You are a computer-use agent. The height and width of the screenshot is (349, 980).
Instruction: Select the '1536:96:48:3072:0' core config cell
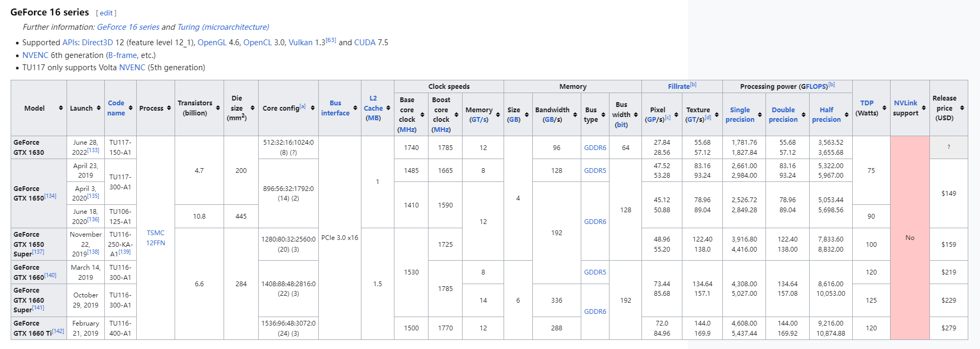(x=289, y=328)
